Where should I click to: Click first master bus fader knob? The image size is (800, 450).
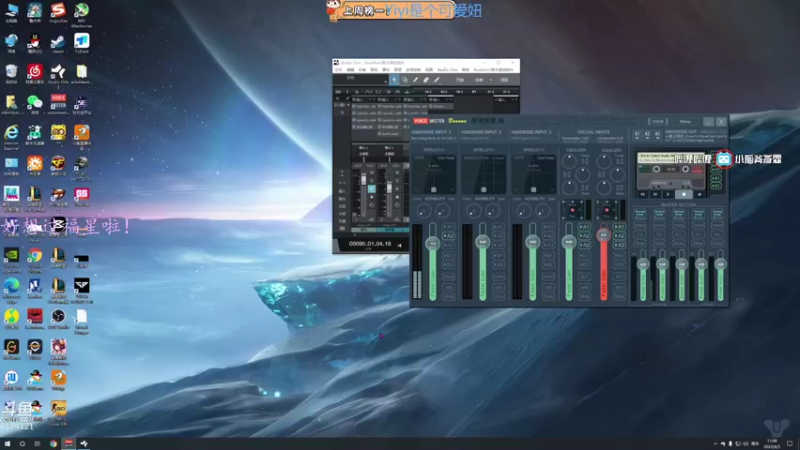coord(643,264)
